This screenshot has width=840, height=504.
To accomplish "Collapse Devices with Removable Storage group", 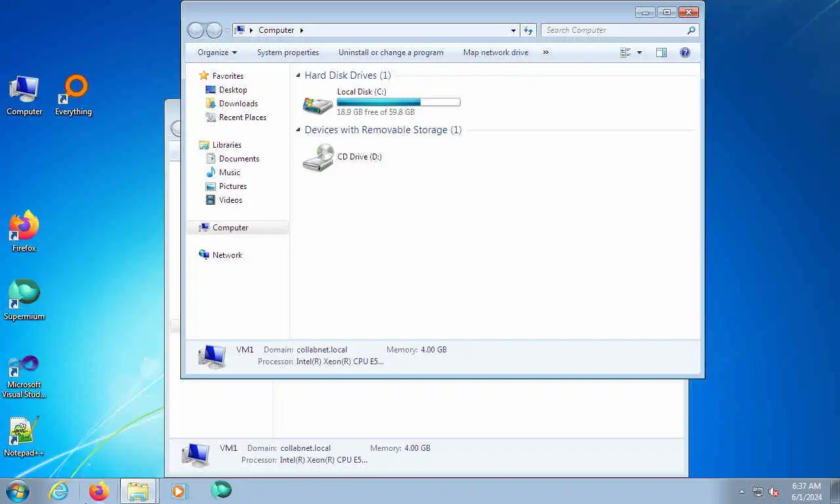I will click(299, 130).
